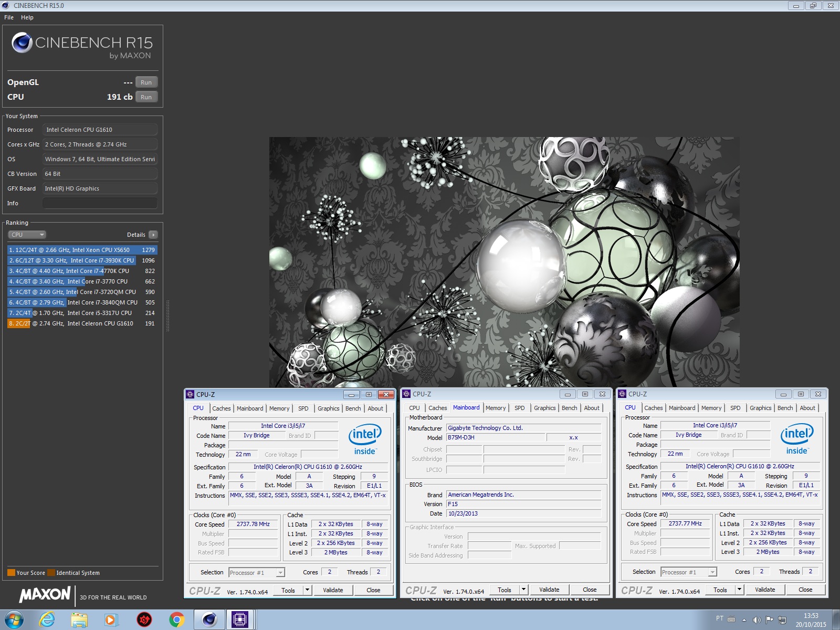
Task: Click the MAXON logo at bottom left
Action: click(45, 594)
